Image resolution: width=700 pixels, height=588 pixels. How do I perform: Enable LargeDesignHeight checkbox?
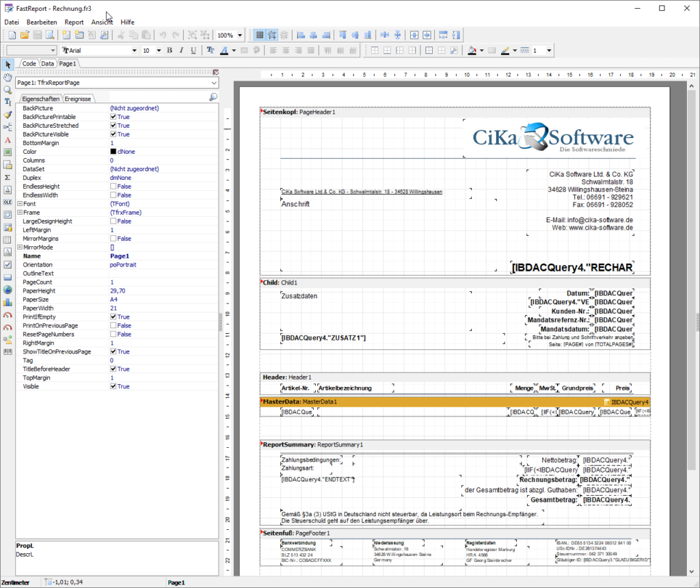click(x=113, y=221)
